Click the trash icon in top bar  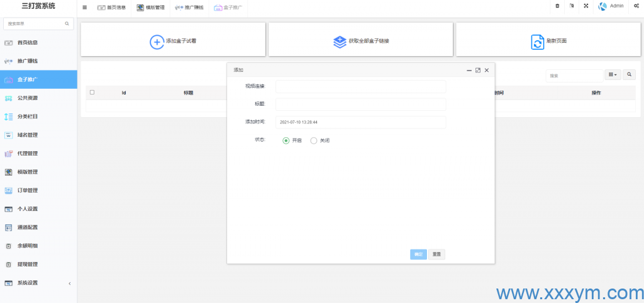click(557, 6)
